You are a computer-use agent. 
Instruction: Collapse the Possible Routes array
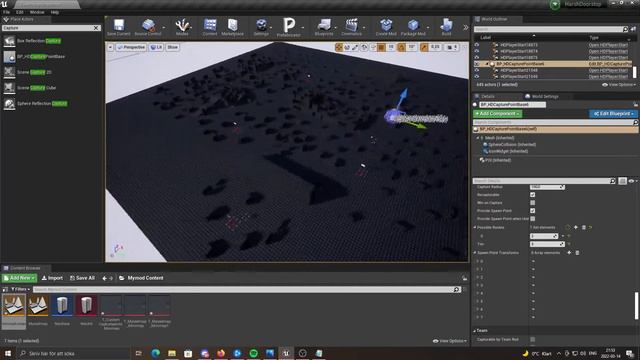475,227
